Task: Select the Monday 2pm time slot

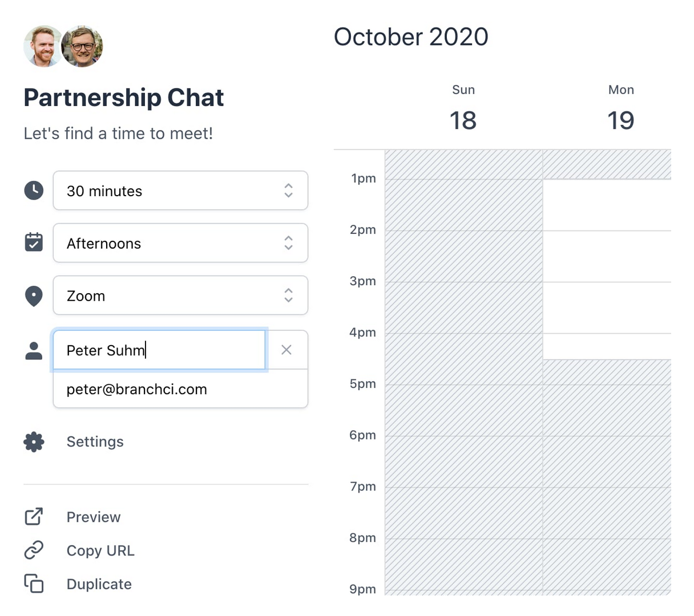Action: click(x=606, y=256)
